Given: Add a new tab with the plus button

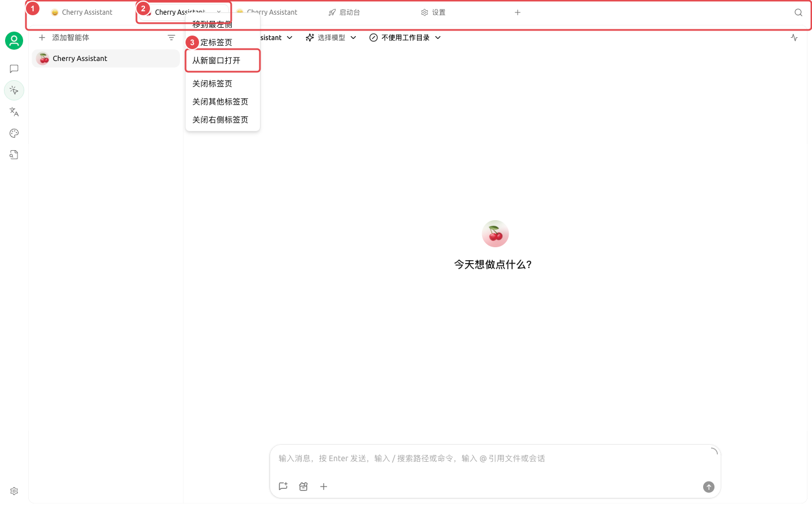Looking at the screenshot, I should pyautogui.click(x=517, y=12).
